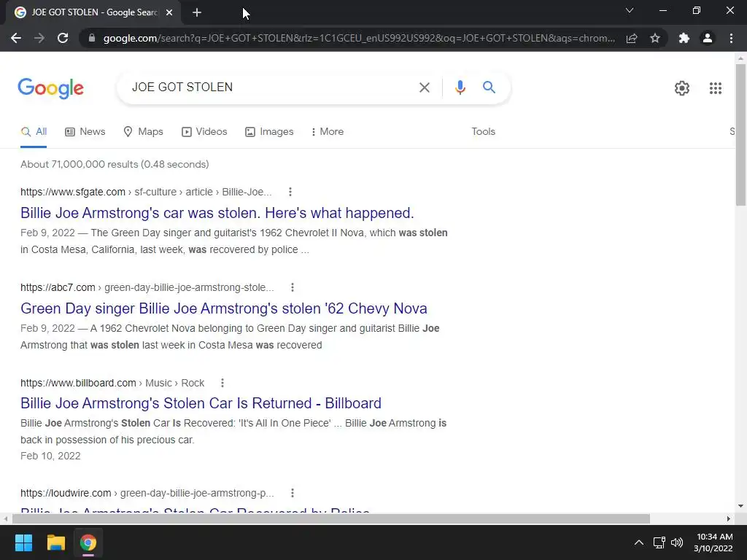Switch to the Maps tab

coord(143,132)
